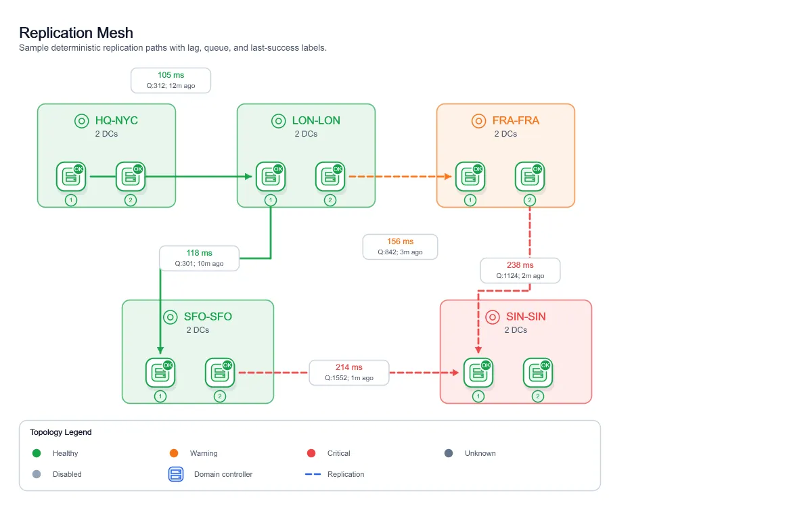Image resolution: width=812 pixels, height=510 pixels.
Task: Open domain controller 1 in FRA-FRA
Action: 470,177
